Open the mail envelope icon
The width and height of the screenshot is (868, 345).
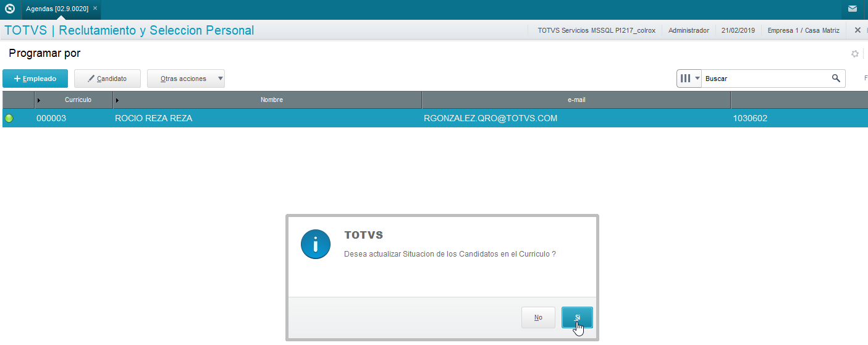853,9
